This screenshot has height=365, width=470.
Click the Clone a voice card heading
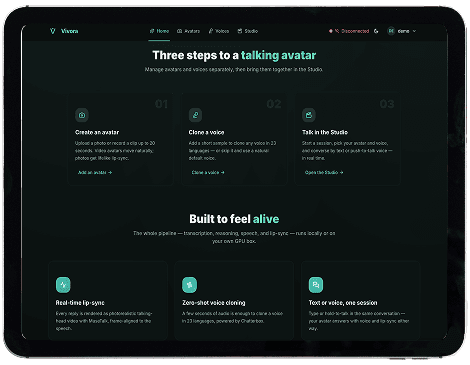tap(206, 132)
